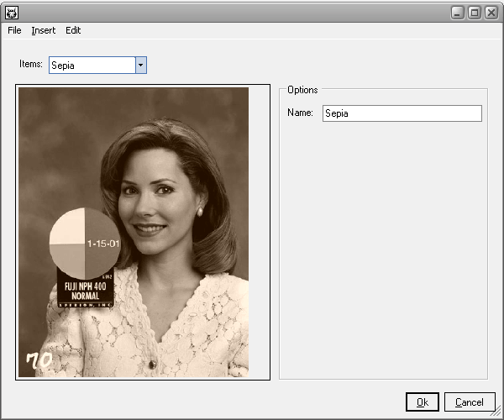This screenshot has height=420, width=504.
Task: Click the handwritten 70 mark in the photo
Action: pos(39,360)
